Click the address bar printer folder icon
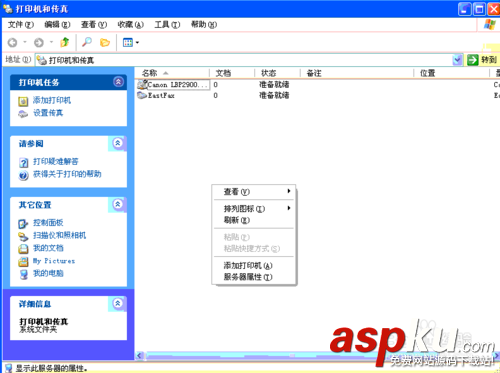Image resolution: width=500 pixels, height=373 pixels. click(x=42, y=60)
